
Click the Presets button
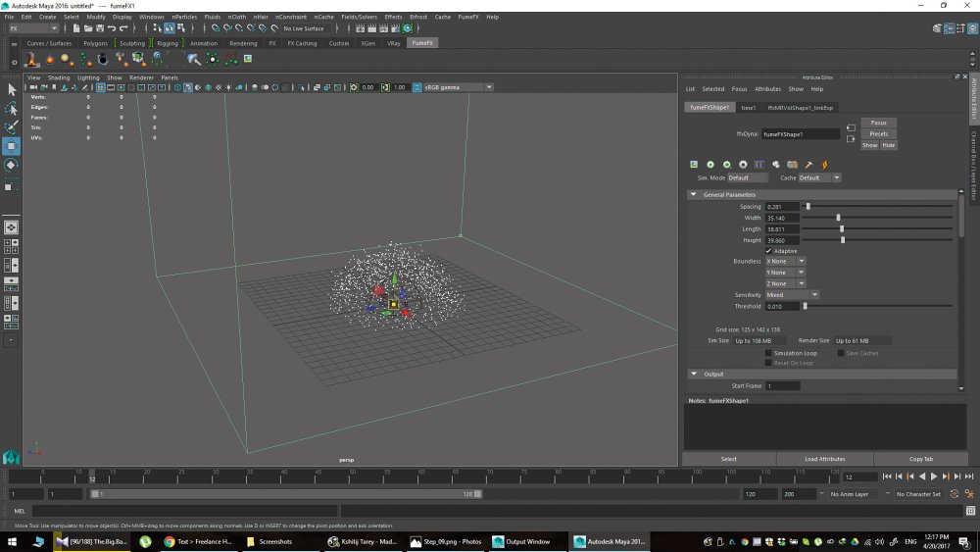point(879,133)
